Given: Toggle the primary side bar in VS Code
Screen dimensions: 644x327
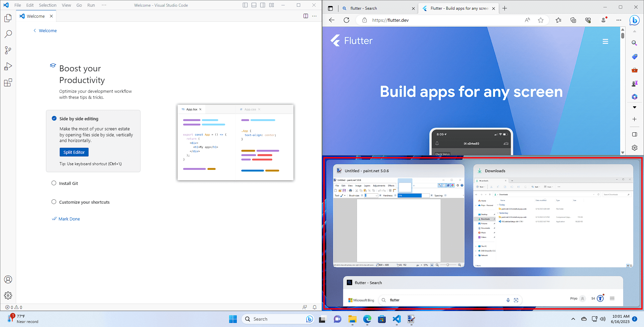Looking at the screenshot, I should click(x=245, y=5).
